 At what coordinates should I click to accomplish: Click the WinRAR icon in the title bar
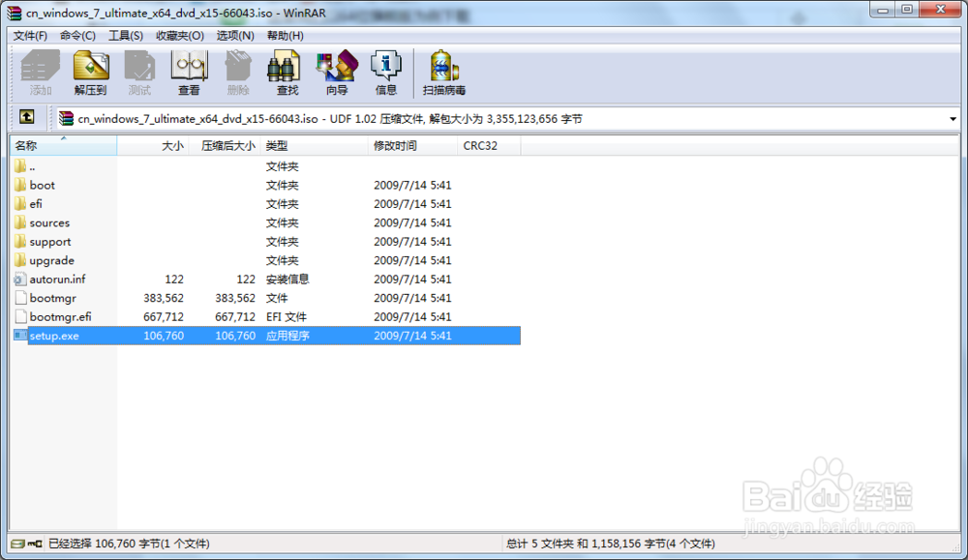pyautogui.click(x=15, y=13)
